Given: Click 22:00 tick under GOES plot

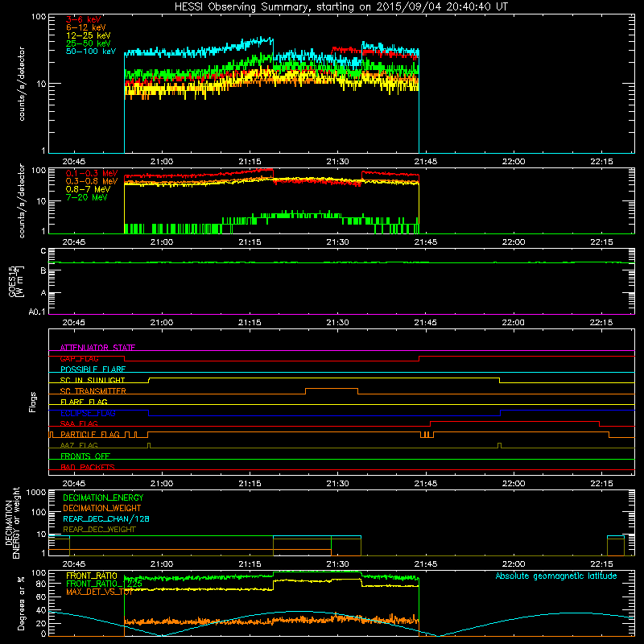Looking at the screenshot, I should point(514,323).
